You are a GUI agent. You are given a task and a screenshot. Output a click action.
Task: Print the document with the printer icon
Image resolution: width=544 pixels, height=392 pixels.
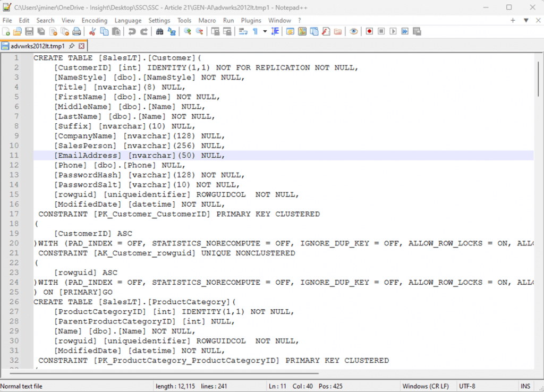[76, 31]
